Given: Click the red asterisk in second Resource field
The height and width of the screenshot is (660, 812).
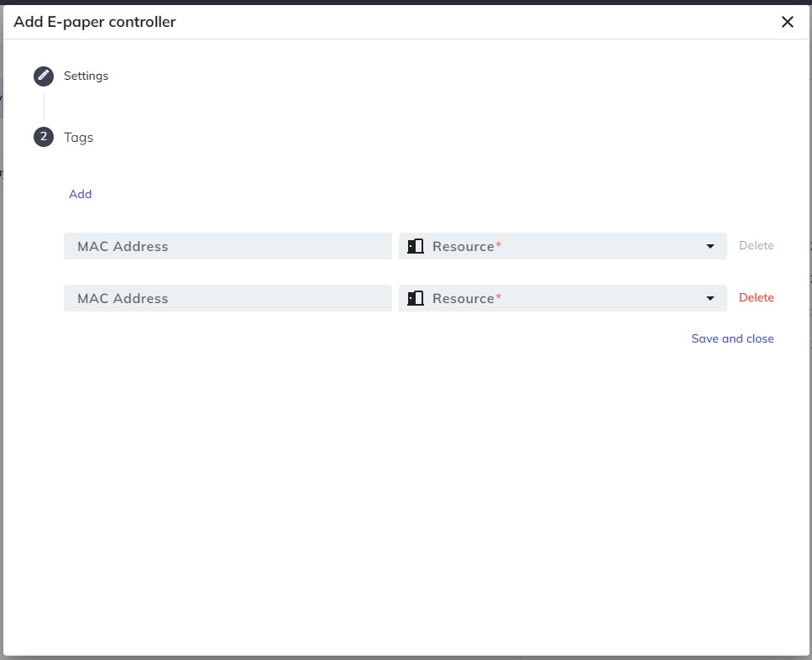Looking at the screenshot, I should (x=498, y=298).
